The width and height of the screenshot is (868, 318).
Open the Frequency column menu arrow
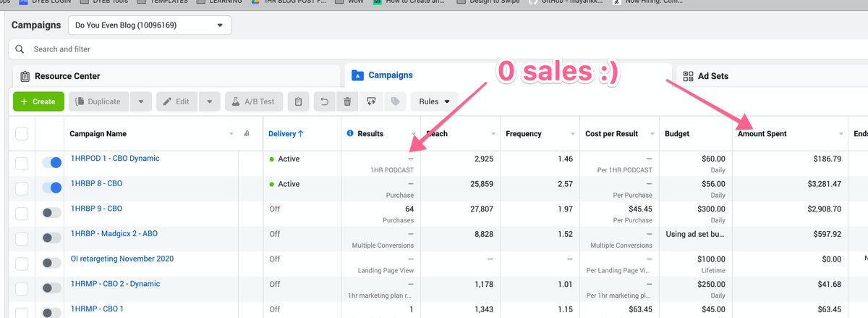tap(573, 134)
